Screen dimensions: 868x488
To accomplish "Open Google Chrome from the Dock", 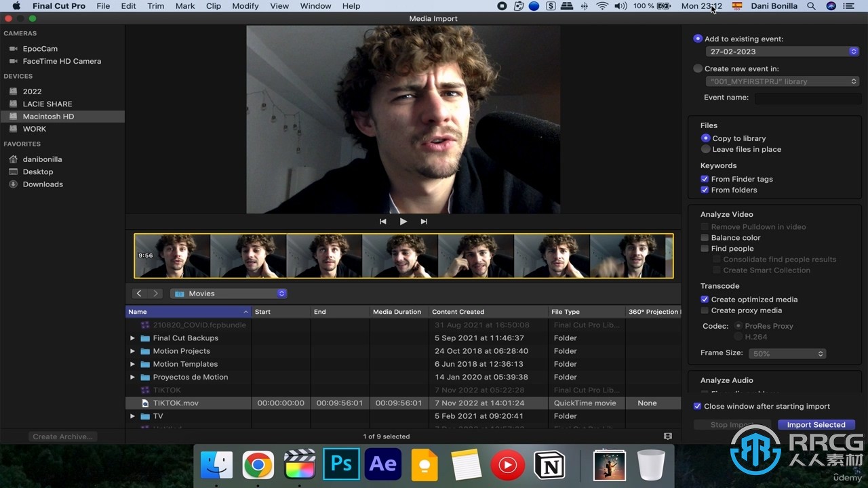I will tap(258, 465).
